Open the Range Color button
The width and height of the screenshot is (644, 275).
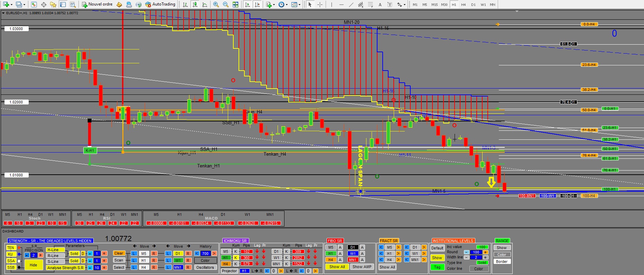[x=502, y=255]
